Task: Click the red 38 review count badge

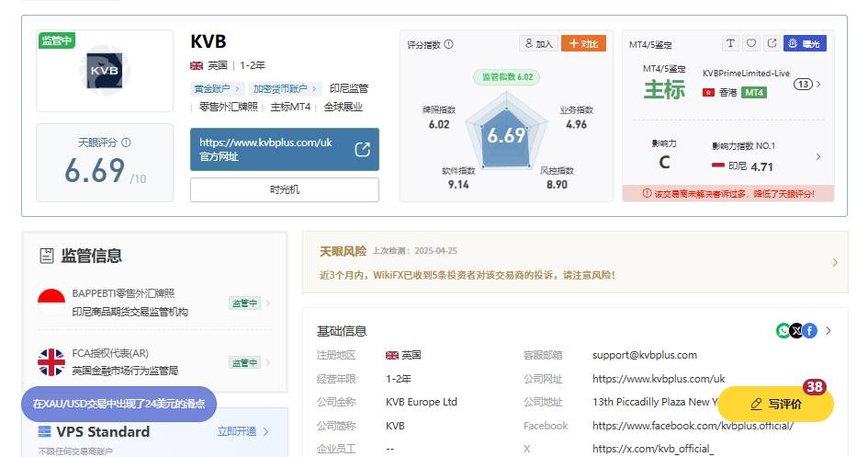Action: (x=815, y=386)
